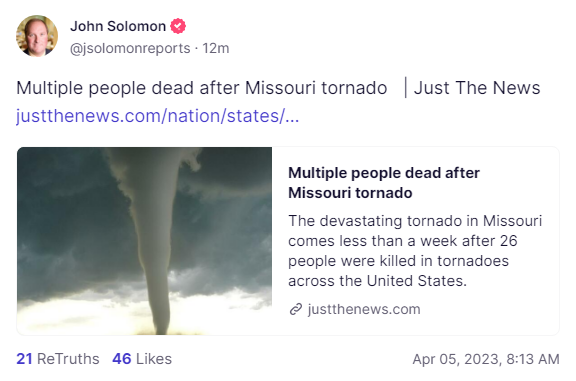Click the tornado preview thumbnail
Screen dimensions: 576x381
[144, 241]
